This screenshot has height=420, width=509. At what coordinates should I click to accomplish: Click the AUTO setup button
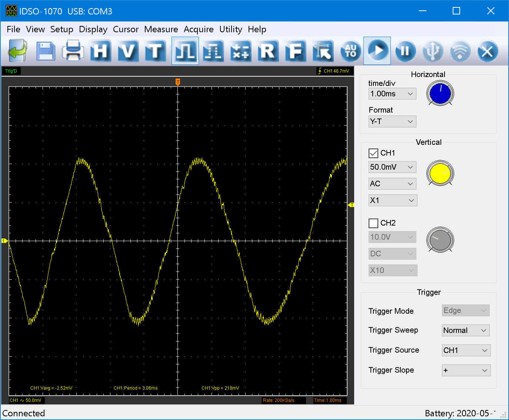[x=350, y=51]
